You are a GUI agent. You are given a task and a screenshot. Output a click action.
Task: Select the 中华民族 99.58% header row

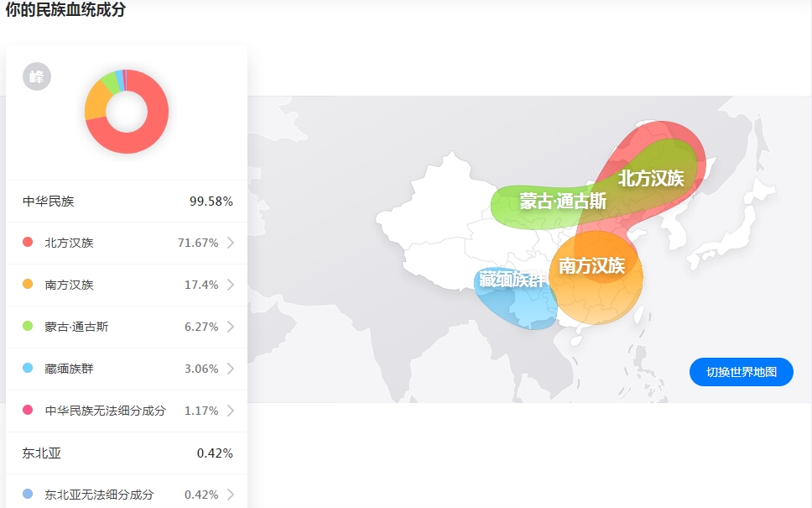(127, 202)
